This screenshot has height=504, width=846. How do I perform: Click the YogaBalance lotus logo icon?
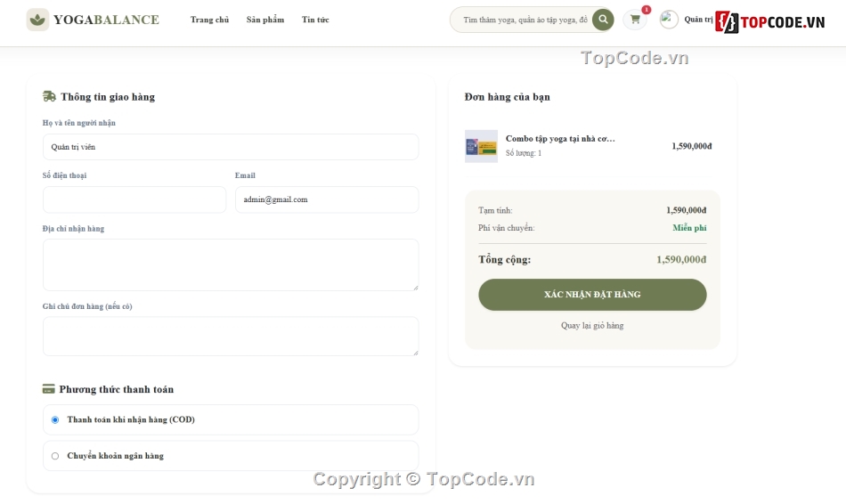[37, 20]
